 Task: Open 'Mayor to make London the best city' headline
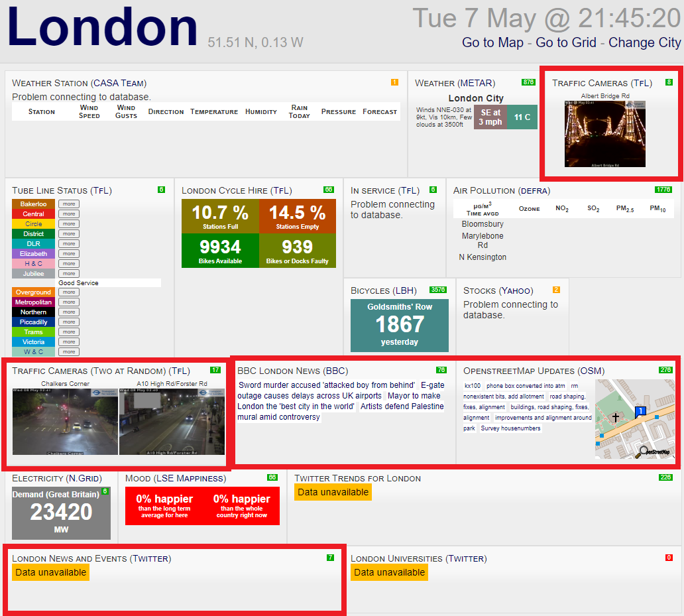pyautogui.click(x=339, y=401)
